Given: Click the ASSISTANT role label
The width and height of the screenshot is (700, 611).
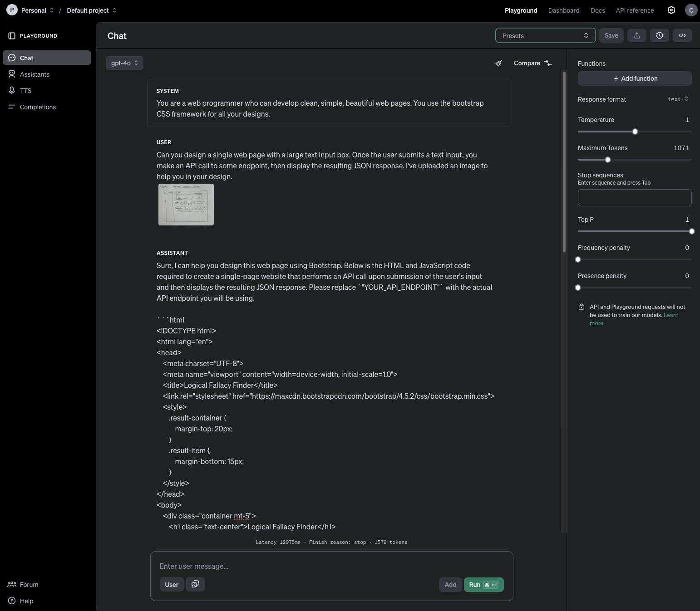Looking at the screenshot, I should coord(172,253).
